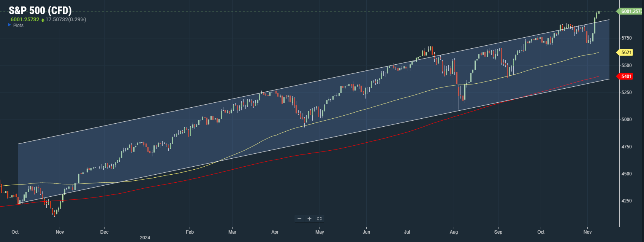Toggle fullscreen chart view icon

[x=319, y=218]
